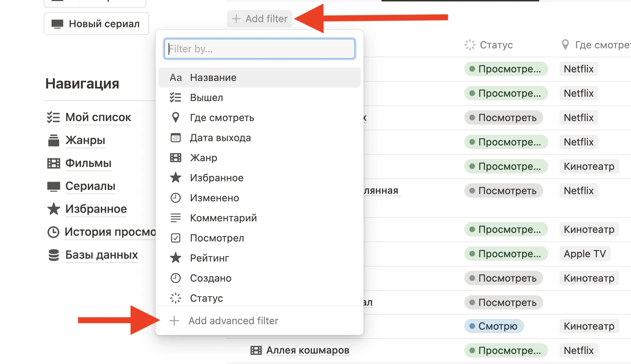Click text lines icon beside Комментарий
The width and height of the screenshot is (631, 364).
pyautogui.click(x=176, y=218)
